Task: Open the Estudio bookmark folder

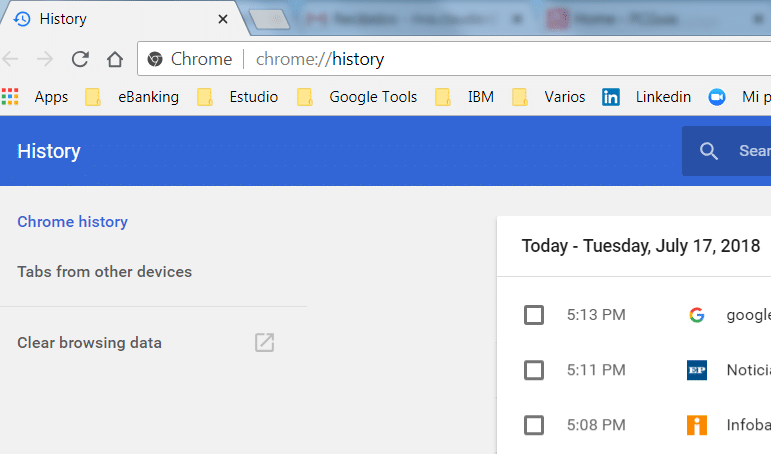Action: 238,97
